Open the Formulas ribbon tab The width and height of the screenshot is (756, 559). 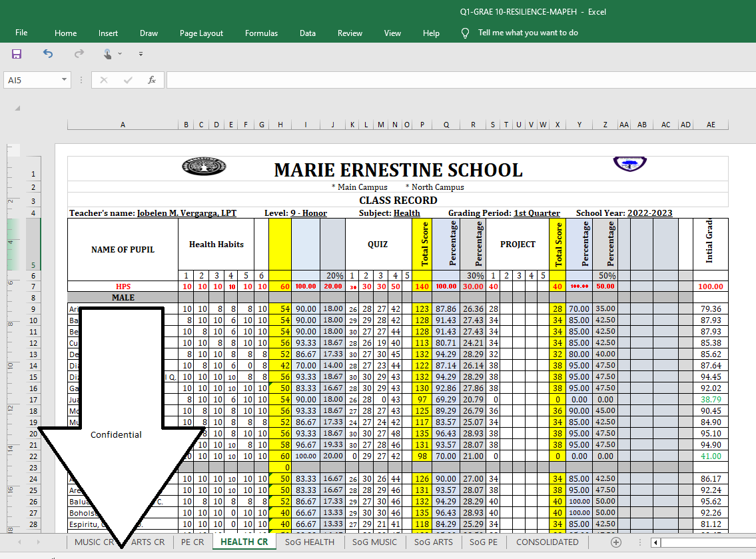[261, 33]
